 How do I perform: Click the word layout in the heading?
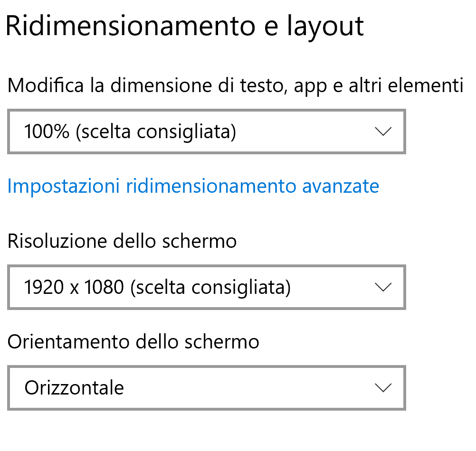pyautogui.click(x=325, y=26)
